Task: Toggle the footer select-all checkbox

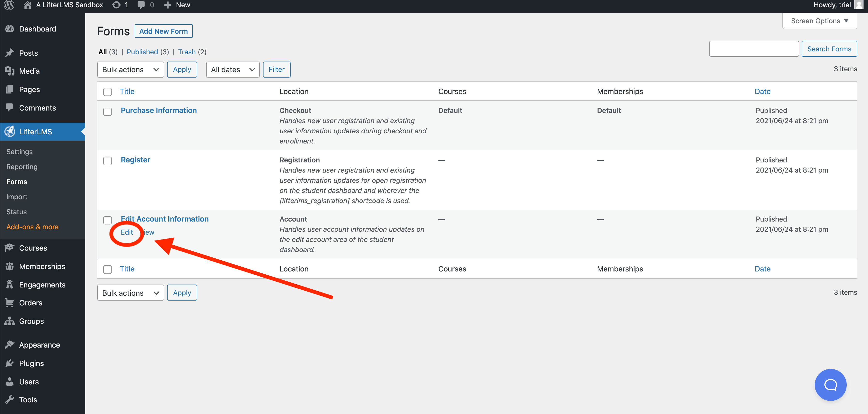Action: coord(108,269)
